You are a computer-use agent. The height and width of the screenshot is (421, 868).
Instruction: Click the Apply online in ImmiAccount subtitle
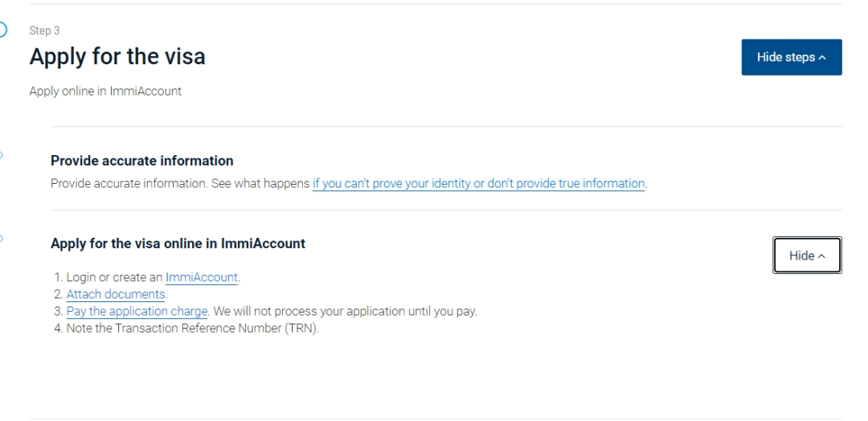[x=105, y=92]
